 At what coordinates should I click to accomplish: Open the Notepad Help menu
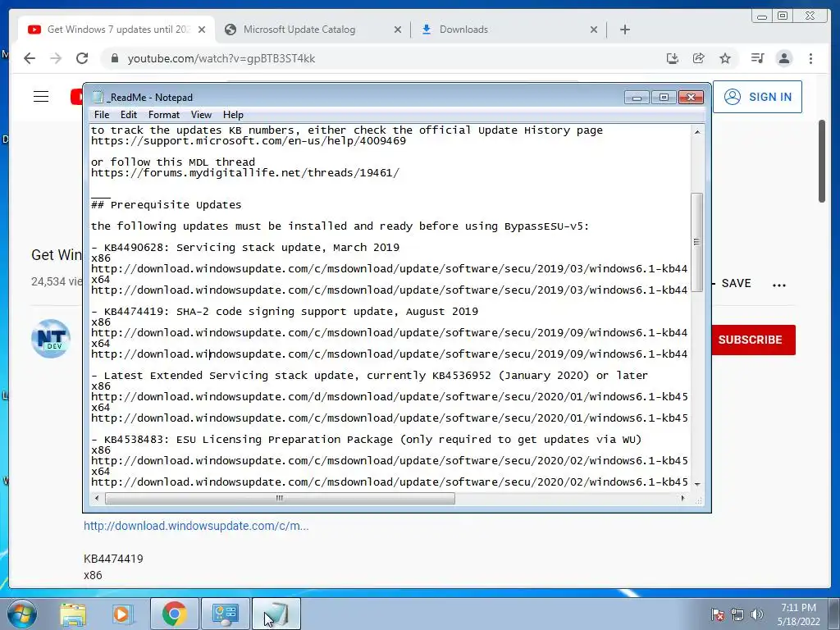pyautogui.click(x=233, y=115)
